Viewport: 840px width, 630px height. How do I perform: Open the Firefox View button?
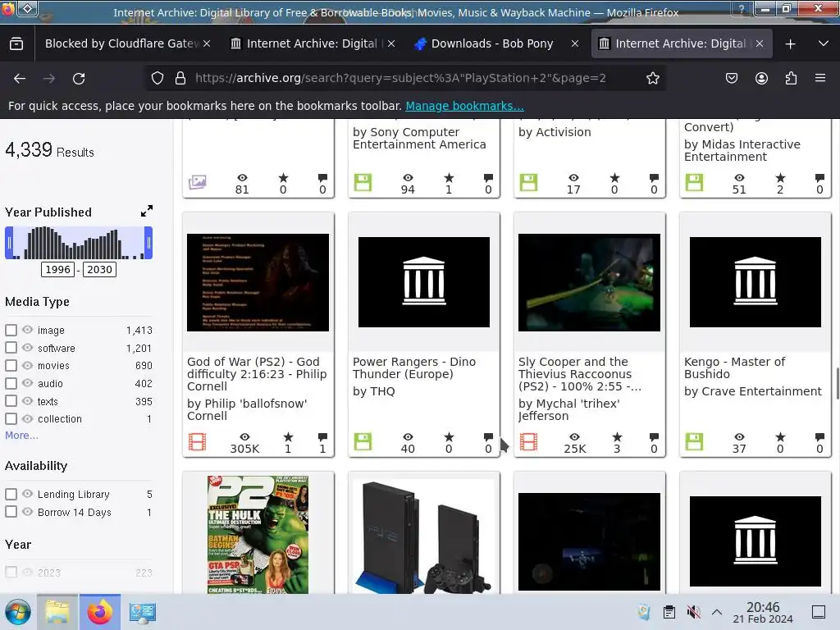point(16,43)
